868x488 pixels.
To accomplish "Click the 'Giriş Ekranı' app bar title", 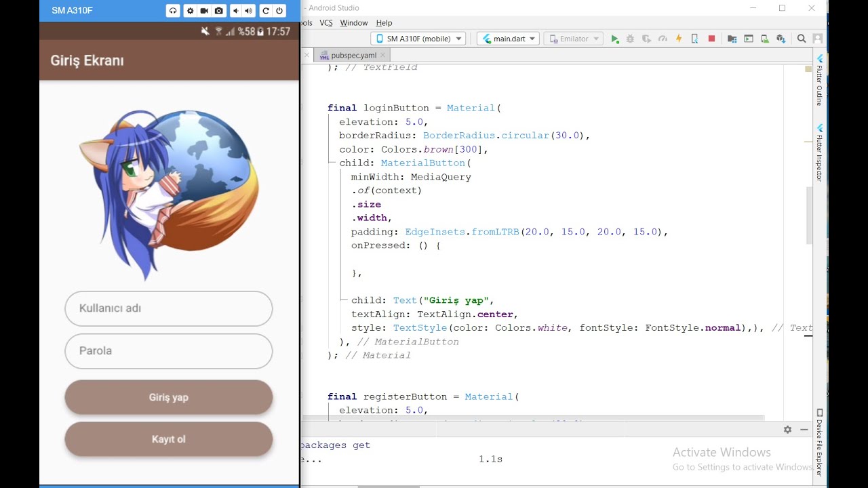I will tap(87, 60).
